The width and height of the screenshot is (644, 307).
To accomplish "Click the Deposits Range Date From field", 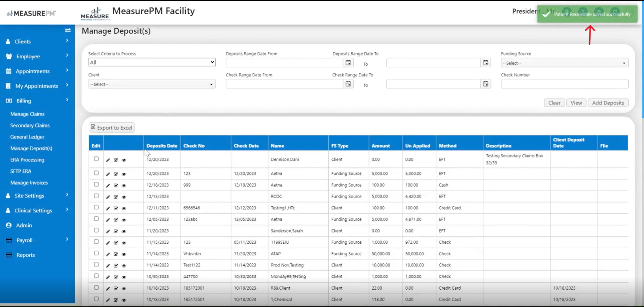I will tap(285, 63).
